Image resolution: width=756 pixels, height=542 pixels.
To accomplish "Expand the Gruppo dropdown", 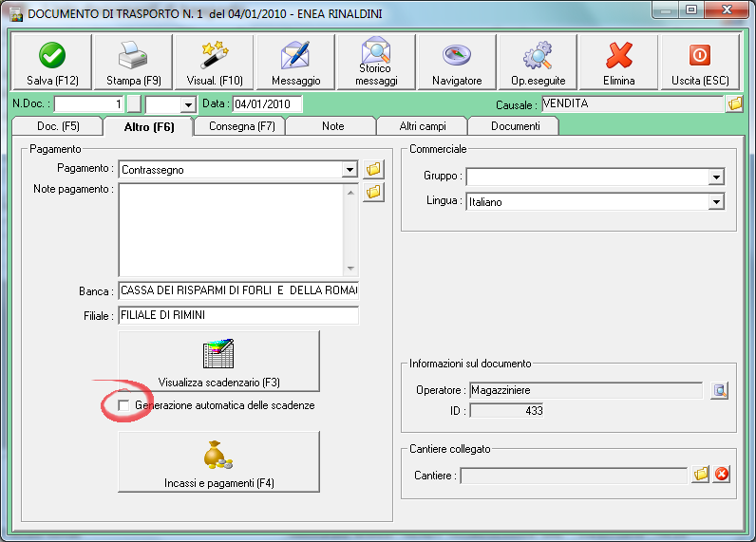I will (x=716, y=178).
